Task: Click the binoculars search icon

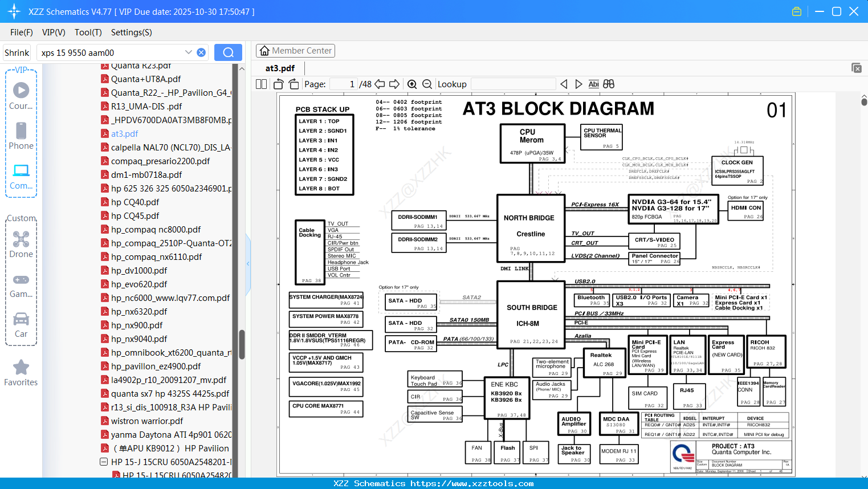Action: coord(609,84)
